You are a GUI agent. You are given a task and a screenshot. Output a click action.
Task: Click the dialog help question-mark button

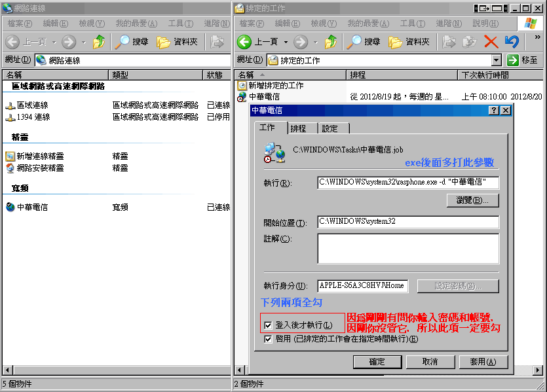click(494, 111)
